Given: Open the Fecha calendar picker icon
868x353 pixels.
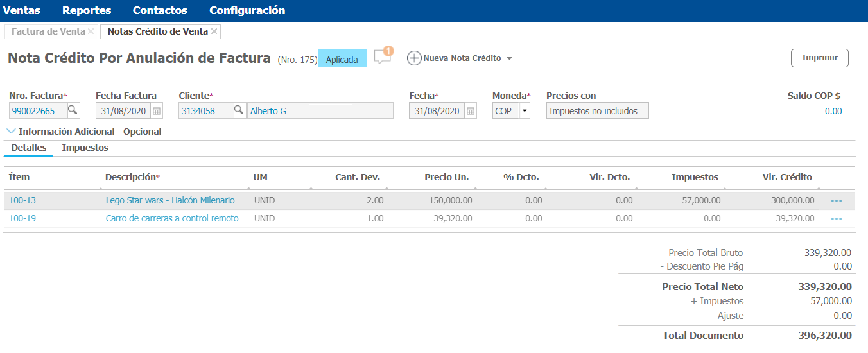Looking at the screenshot, I should pos(471,111).
